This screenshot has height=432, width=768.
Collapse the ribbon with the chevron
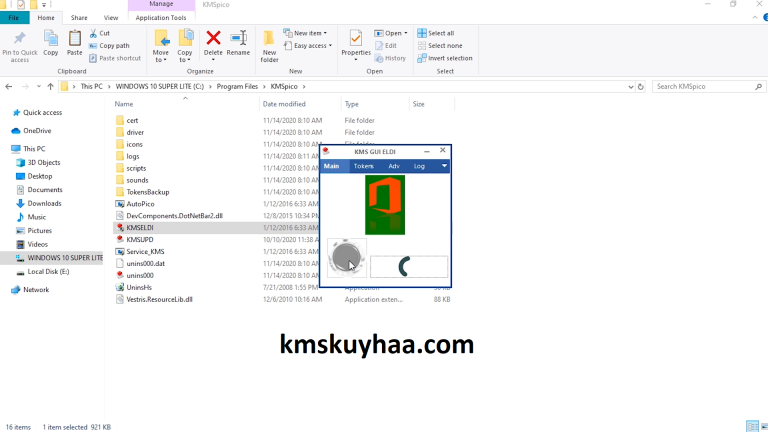[755, 18]
